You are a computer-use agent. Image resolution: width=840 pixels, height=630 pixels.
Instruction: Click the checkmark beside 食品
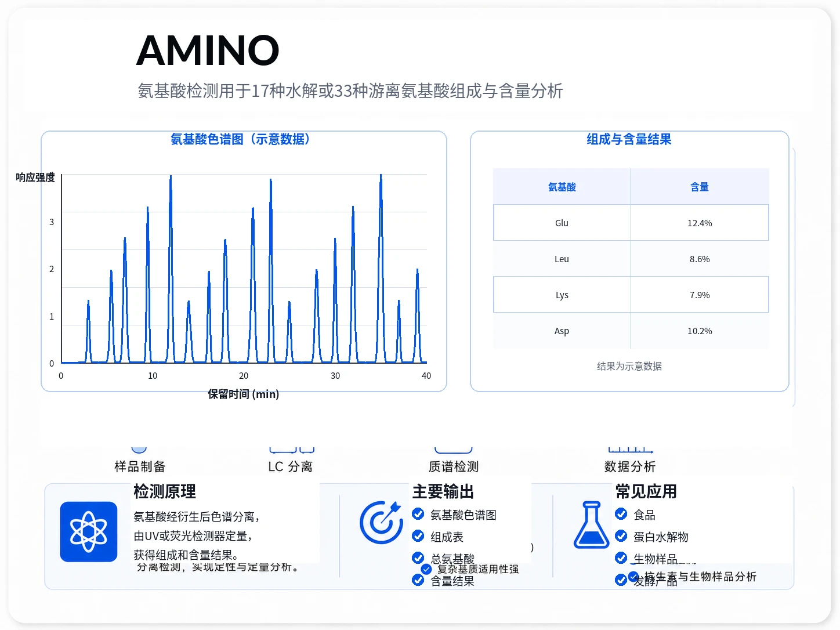(x=621, y=513)
